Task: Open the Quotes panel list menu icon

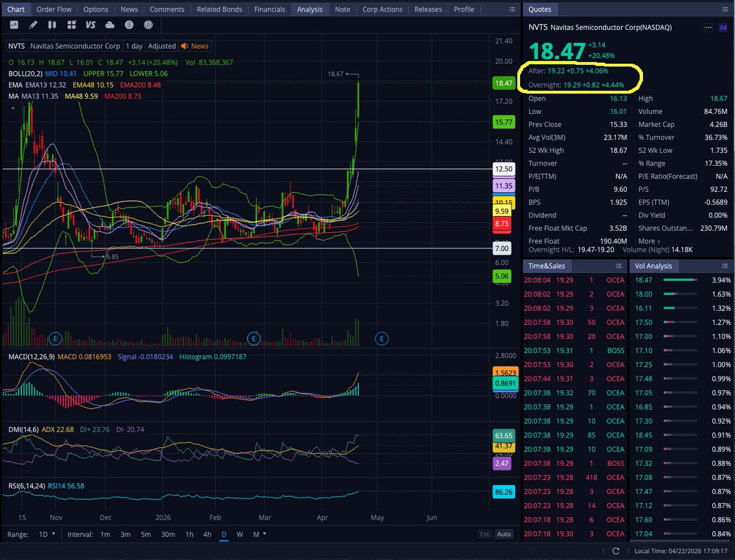Action: point(726,9)
